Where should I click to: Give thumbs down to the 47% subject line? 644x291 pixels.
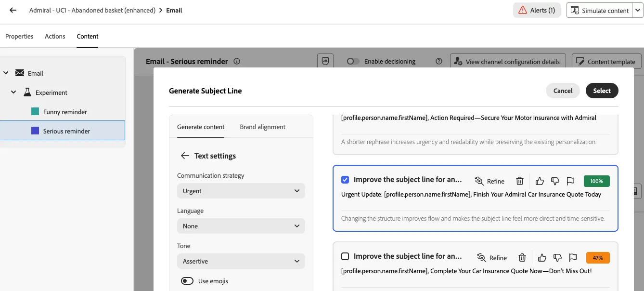pyautogui.click(x=557, y=258)
